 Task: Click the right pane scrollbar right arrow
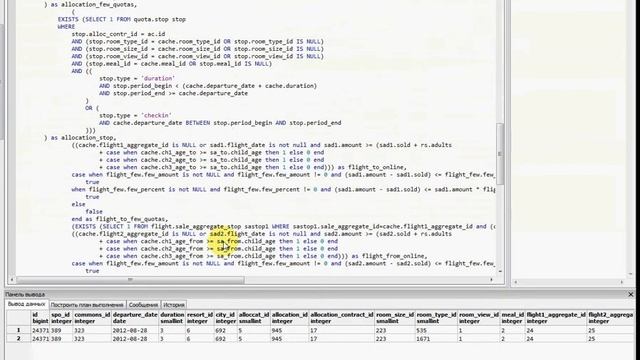point(622,282)
